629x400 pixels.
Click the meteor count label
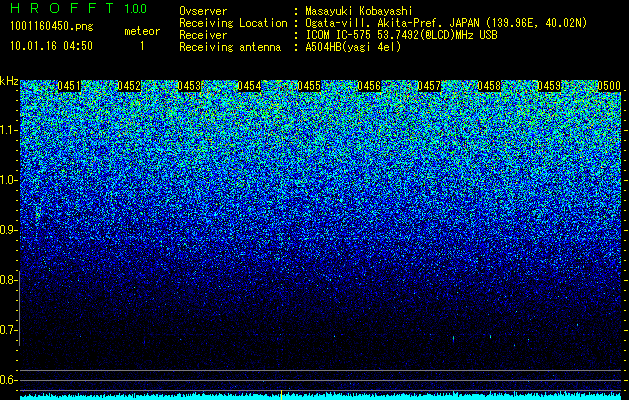click(142, 31)
